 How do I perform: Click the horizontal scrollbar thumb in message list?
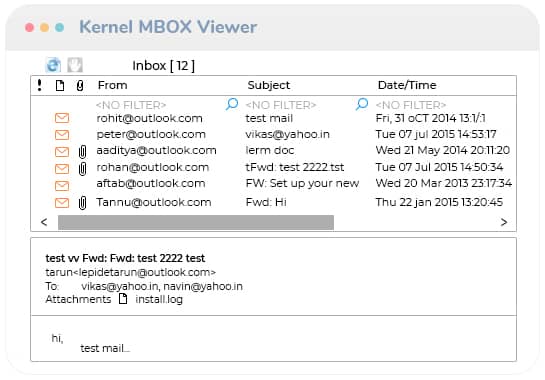[196, 223]
